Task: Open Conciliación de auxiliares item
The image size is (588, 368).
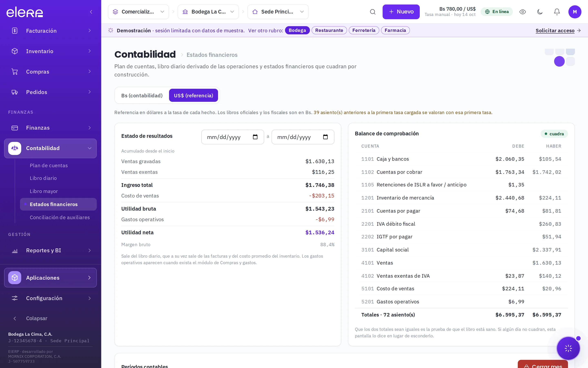Action: [x=60, y=217]
